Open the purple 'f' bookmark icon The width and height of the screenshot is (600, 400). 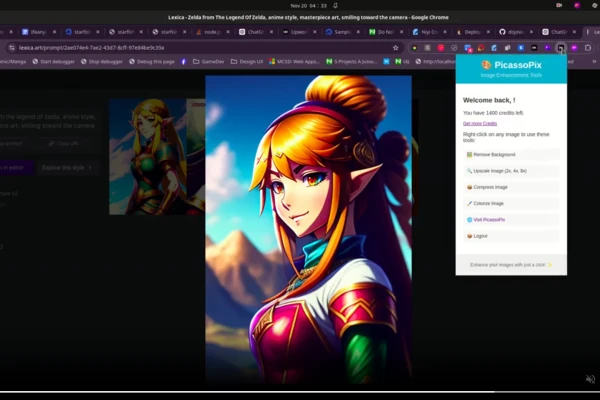(184, 61)
